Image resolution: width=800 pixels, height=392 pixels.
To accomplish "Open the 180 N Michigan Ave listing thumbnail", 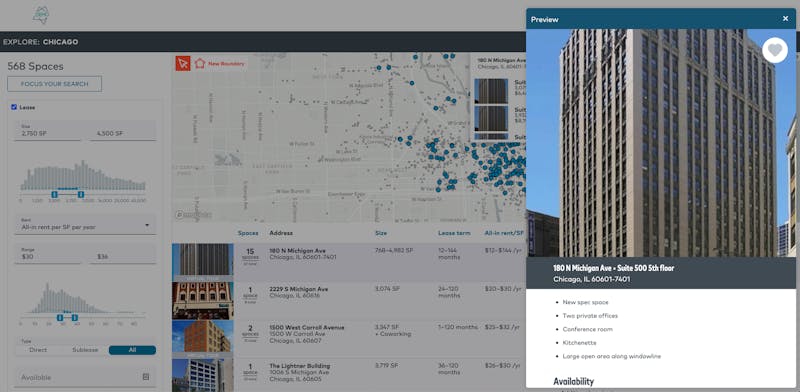I will (203, 262).
